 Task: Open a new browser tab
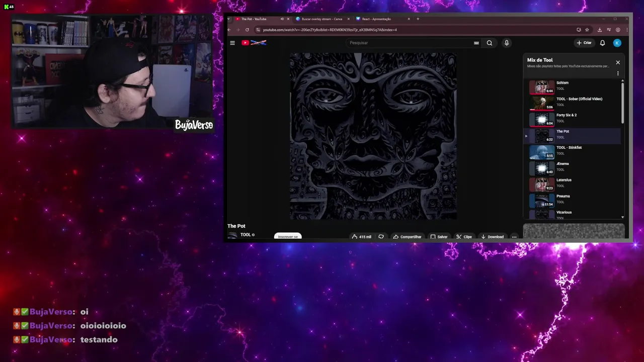point(418,19)
